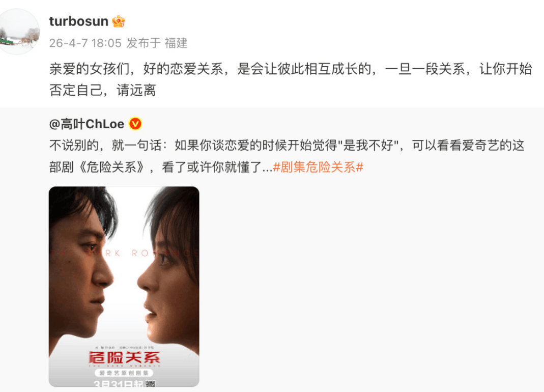Open the username turbosun link

click(79, 21)
